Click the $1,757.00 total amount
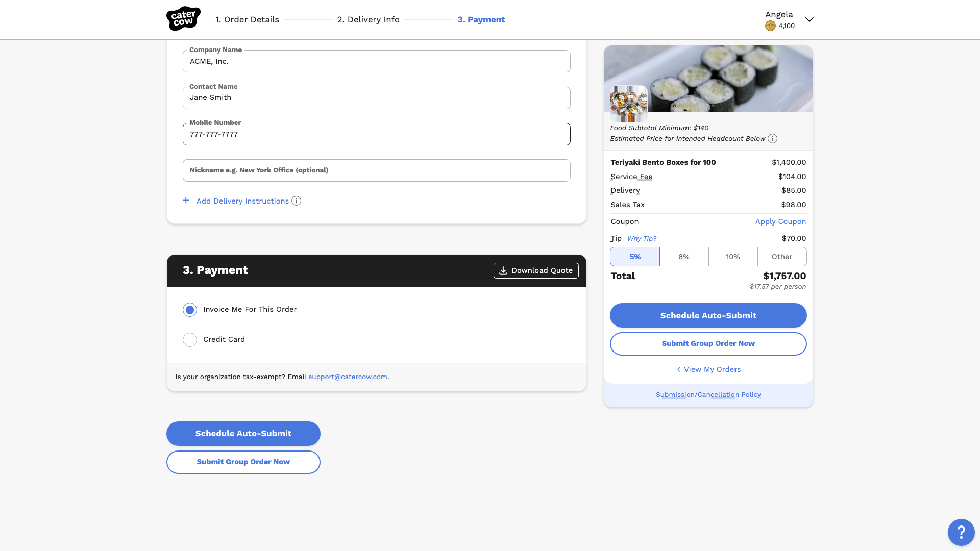The height and width of the screenshot is (551, 980). tap(785, 276)
